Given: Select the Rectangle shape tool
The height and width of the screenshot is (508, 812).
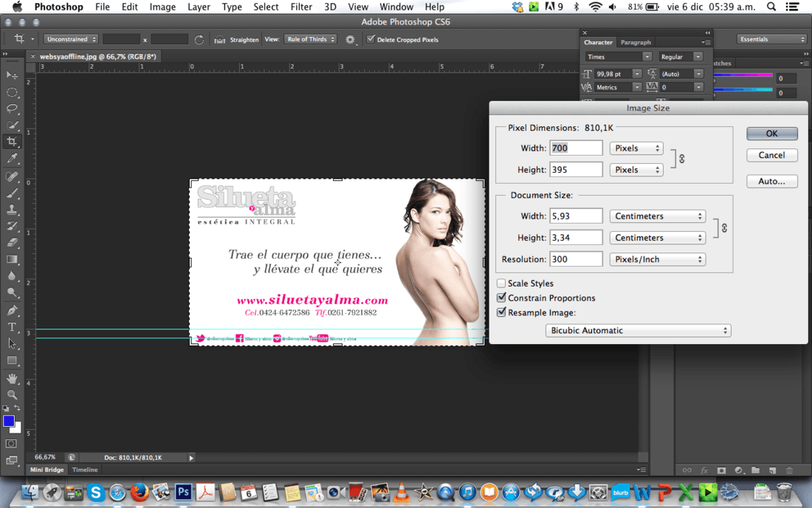Looking at the screenshot, I should point(12,360).
